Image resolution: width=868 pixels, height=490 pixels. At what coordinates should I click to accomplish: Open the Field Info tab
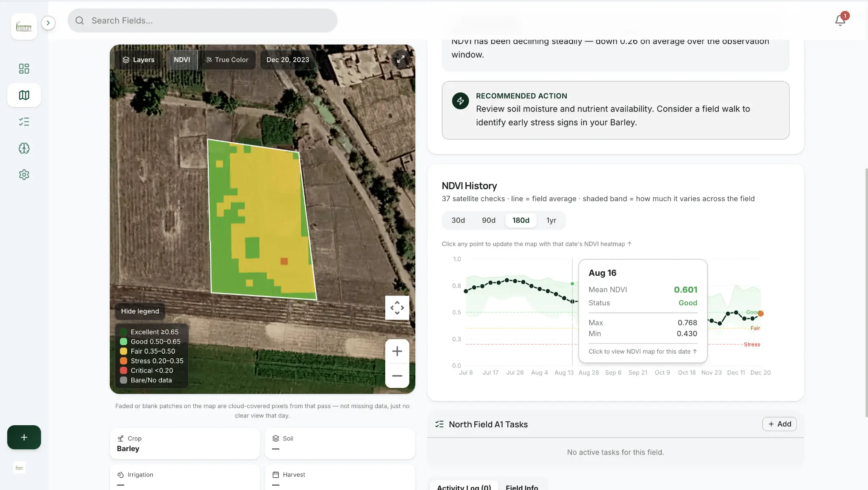(x=522, y=487)
